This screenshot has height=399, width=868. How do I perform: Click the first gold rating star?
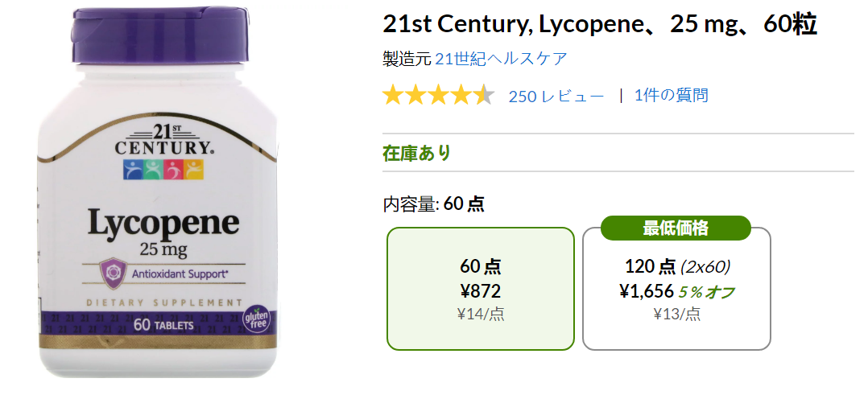point(393,95)
